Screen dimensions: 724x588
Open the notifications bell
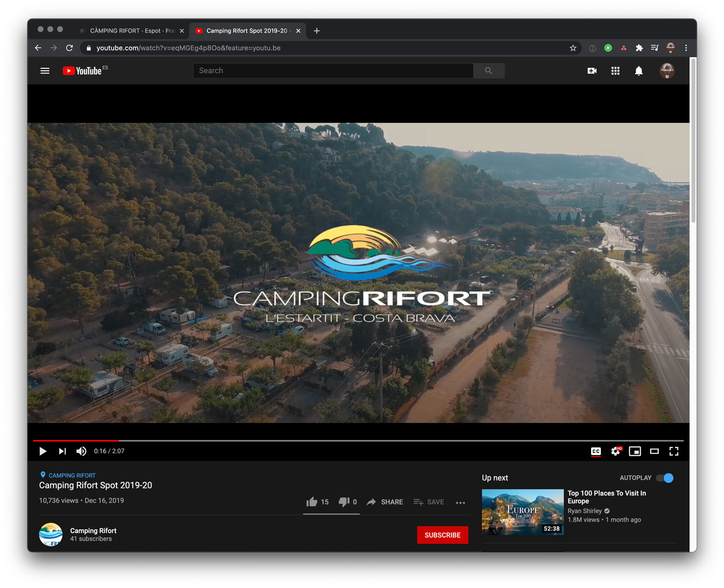coord(639,71)
